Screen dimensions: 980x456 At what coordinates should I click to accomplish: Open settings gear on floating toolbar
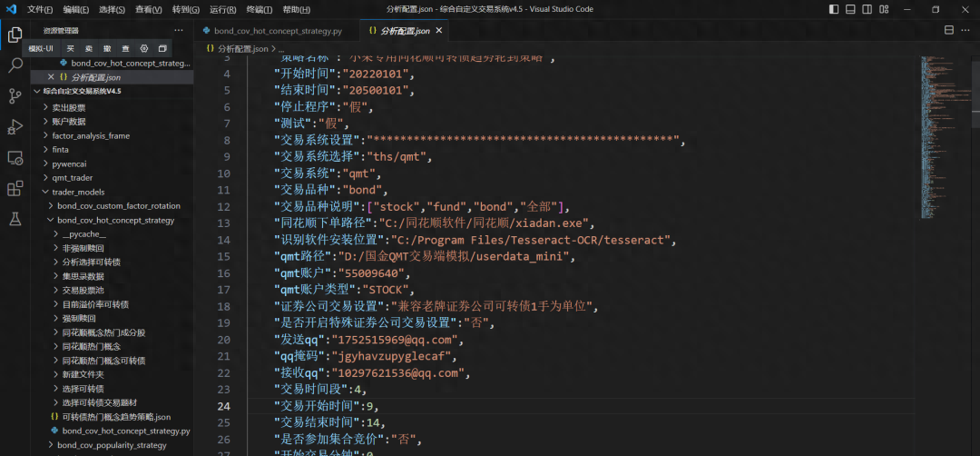[x=143, y=49]
